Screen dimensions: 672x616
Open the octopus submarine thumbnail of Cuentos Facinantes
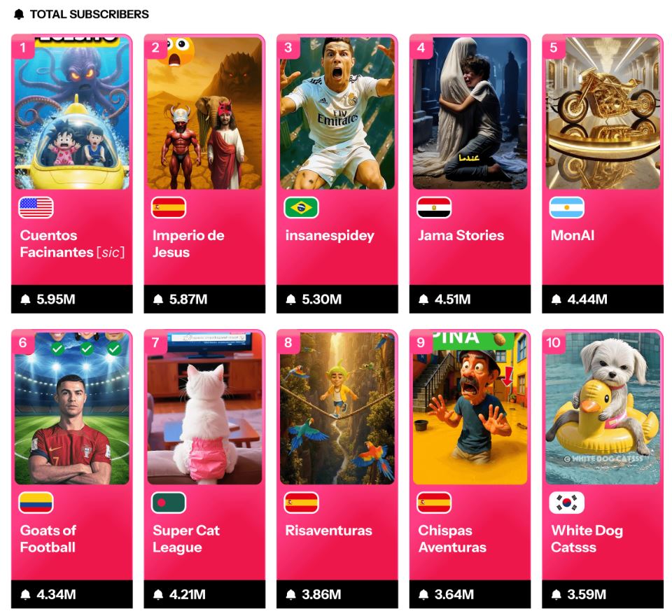pos(72,113)
